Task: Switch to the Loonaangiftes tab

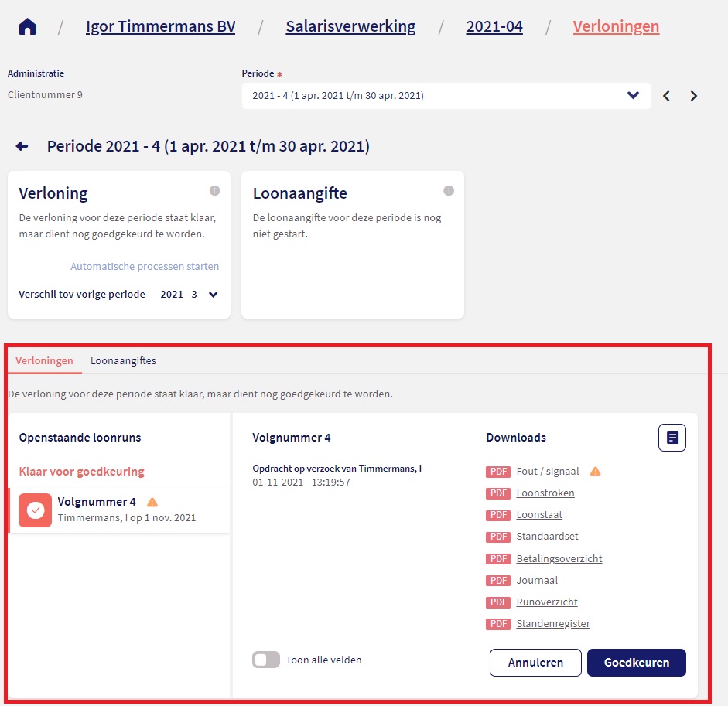Action: 123,360
